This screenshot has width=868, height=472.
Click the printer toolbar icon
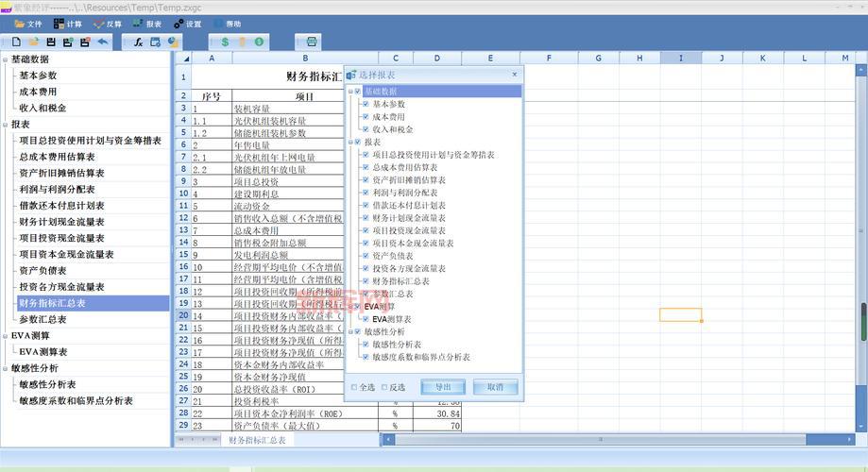tap(312, 42)
